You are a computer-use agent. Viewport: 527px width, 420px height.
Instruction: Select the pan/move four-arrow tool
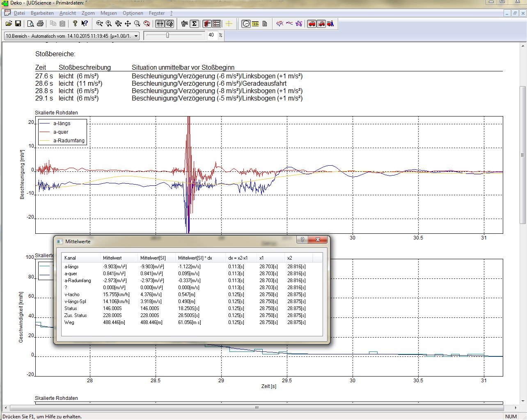[x=128, y=24]
